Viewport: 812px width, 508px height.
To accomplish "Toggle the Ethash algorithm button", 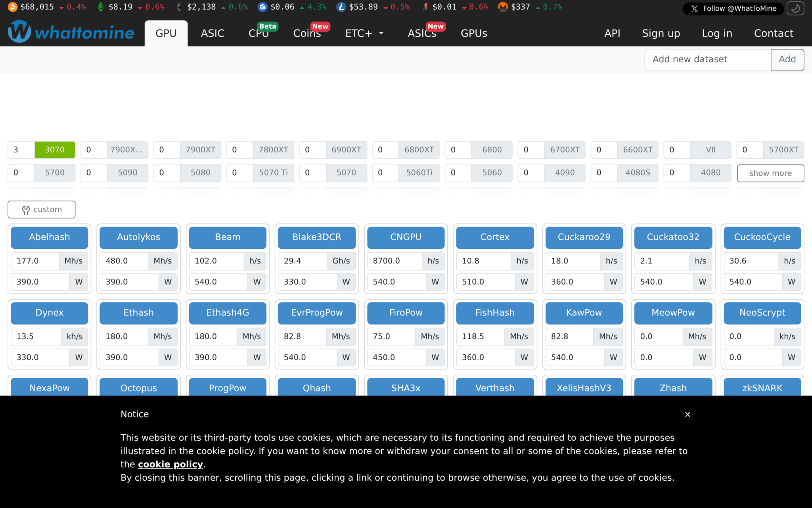I will click(138, 313).
